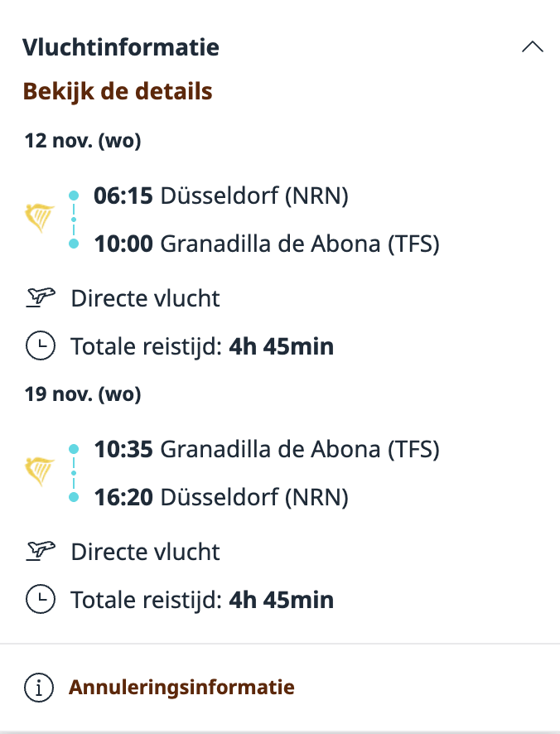Viewport: 560px width, 734px height.
Task: Click the '12 nov. (wo)' date label
Action: [83, 141]
